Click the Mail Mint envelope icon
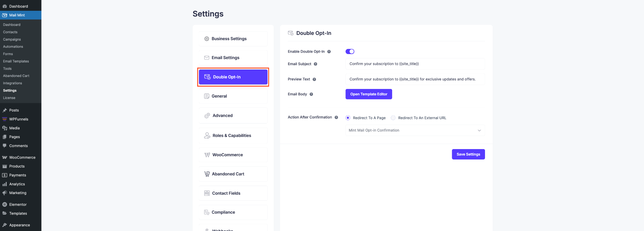 (5, 15)
